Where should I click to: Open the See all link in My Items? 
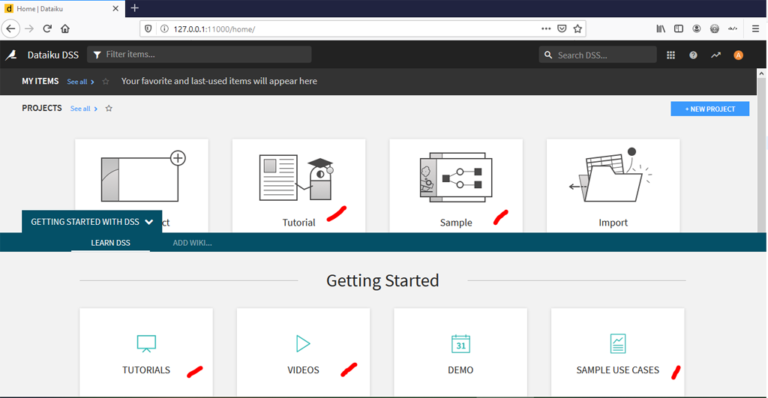80,82
